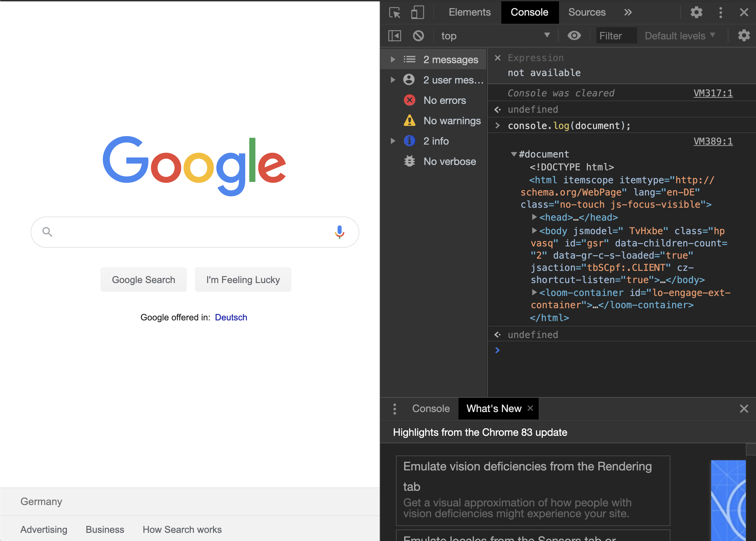Close the bottom drawer panel
Image resolution: width=756 pixels, height=541 pixels.
[744, 409]
